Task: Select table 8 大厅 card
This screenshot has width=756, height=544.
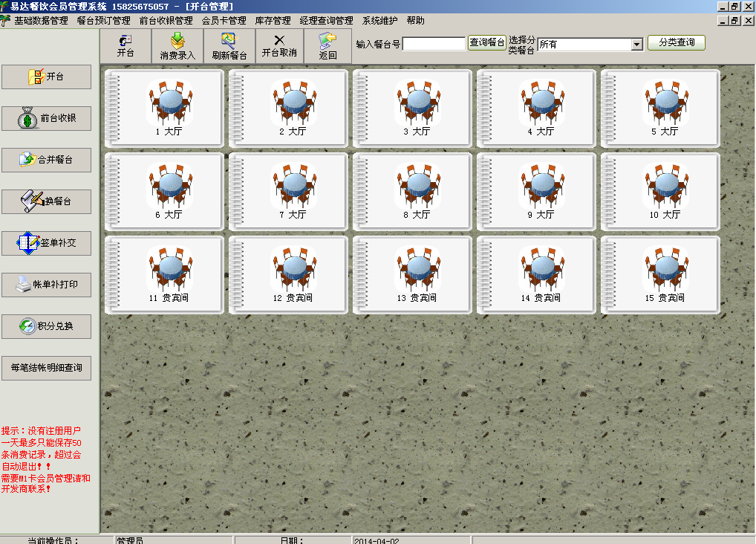Action: tap(413, 192)
